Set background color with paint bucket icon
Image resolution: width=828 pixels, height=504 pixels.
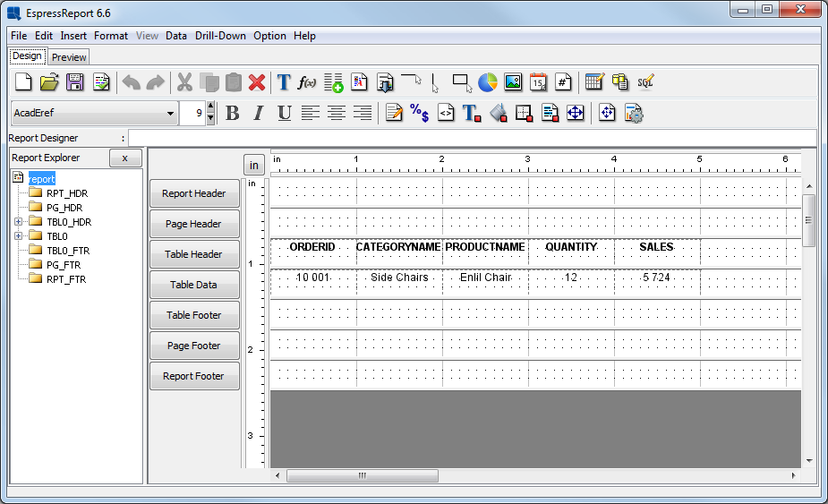click(498, 113)
